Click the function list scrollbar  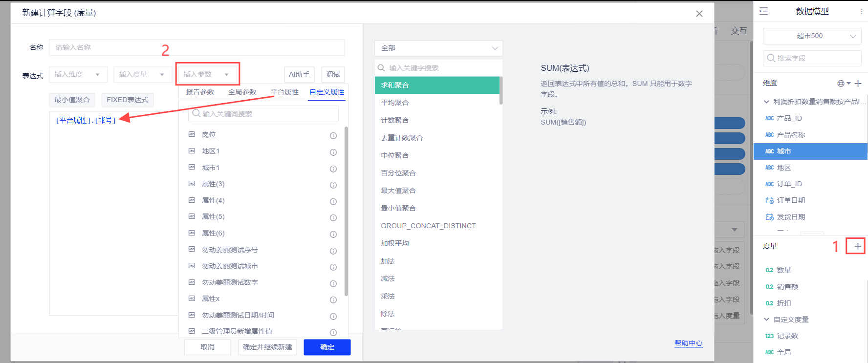pyautogui.click(x=501, y=91)
